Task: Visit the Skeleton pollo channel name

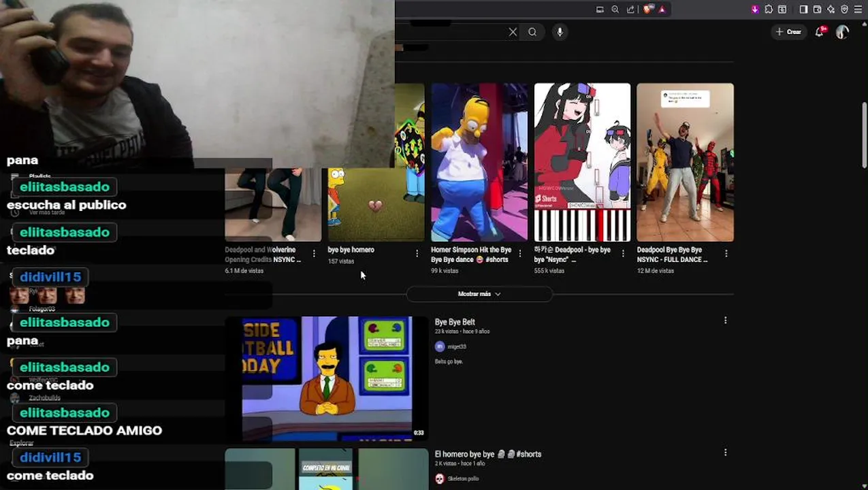Action: pyautogui.click(x=463, y=478)
